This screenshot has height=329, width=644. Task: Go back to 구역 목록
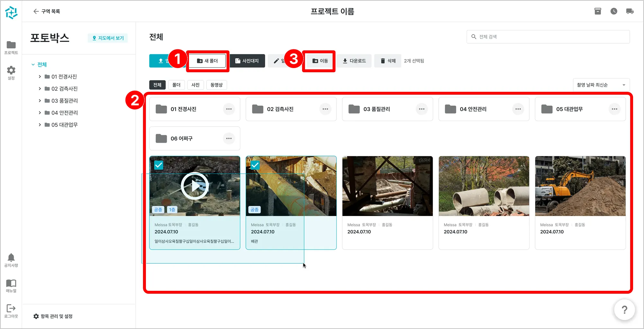pos(47,11)
